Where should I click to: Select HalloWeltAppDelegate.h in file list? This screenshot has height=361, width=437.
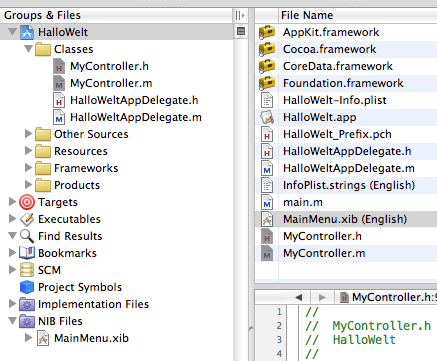coord(346,151)
